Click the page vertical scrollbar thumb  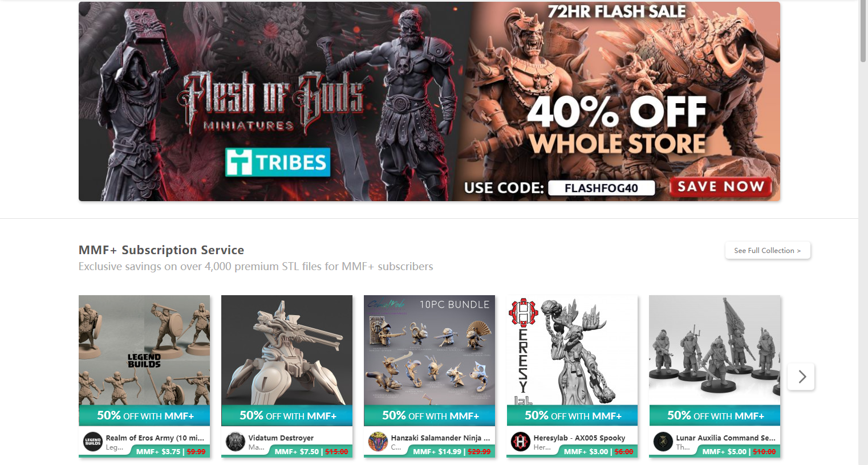click(x=863, y=31)
